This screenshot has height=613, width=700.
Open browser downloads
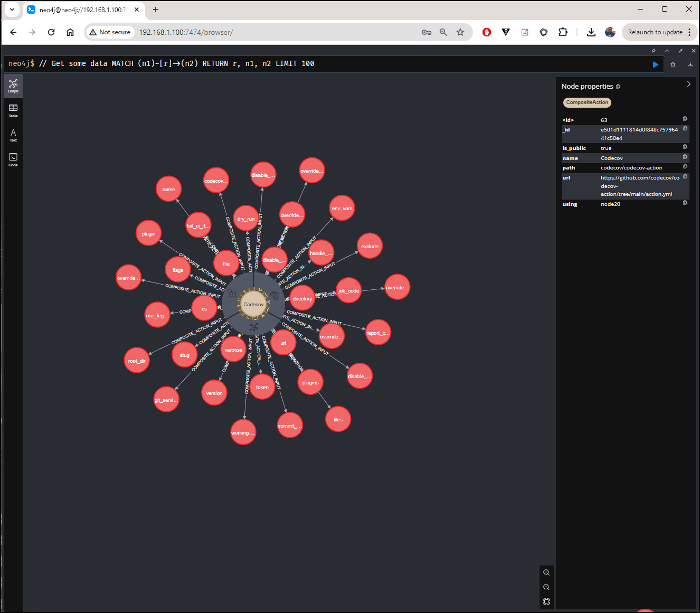pos(591,32)
